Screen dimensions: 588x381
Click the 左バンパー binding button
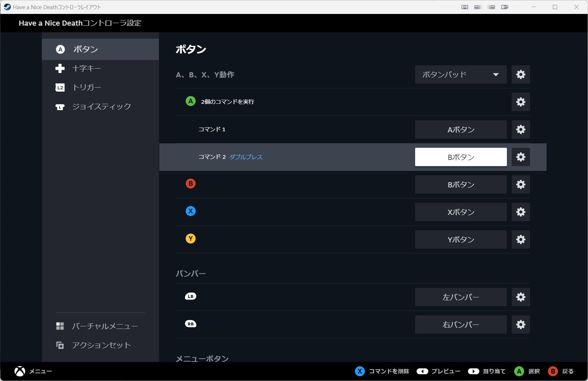coord(461,297)
